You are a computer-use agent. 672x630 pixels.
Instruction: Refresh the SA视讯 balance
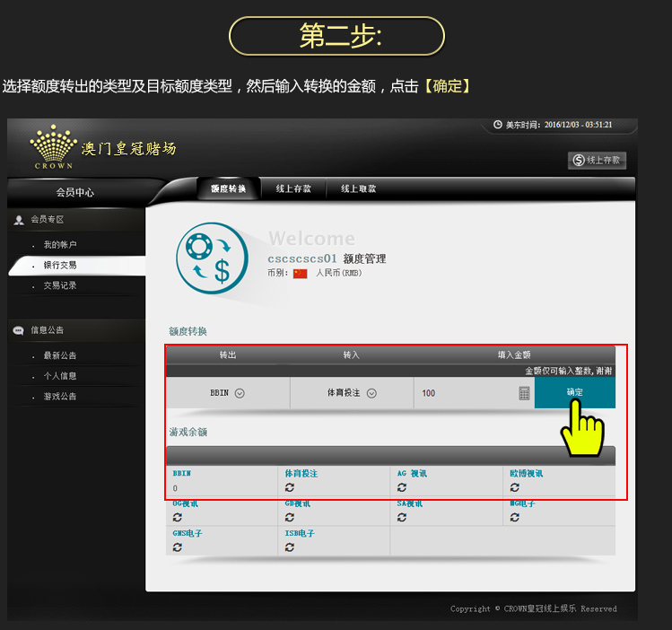402,518
